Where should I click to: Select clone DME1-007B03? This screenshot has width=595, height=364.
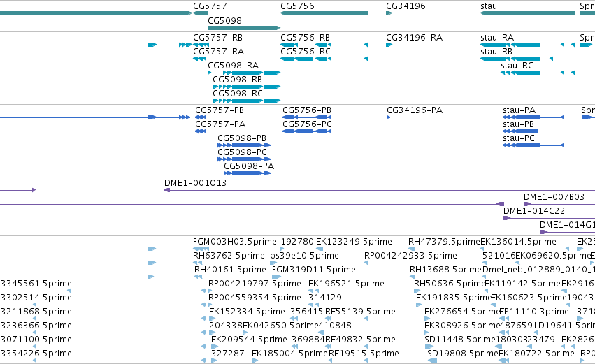554,197
